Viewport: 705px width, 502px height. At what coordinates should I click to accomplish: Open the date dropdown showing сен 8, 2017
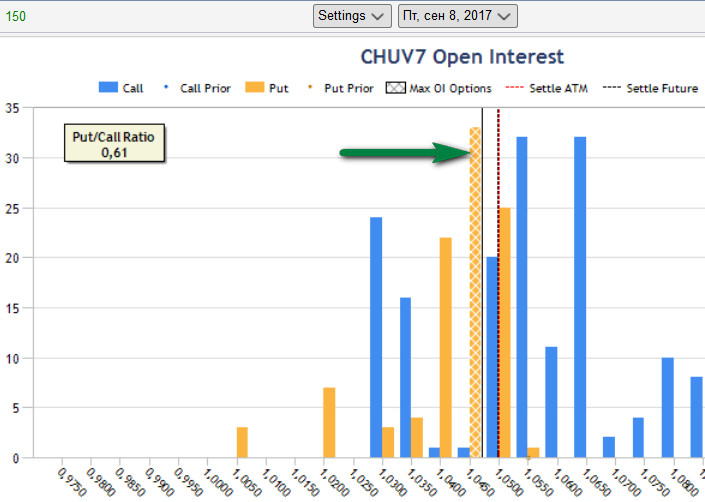[457, 16]
